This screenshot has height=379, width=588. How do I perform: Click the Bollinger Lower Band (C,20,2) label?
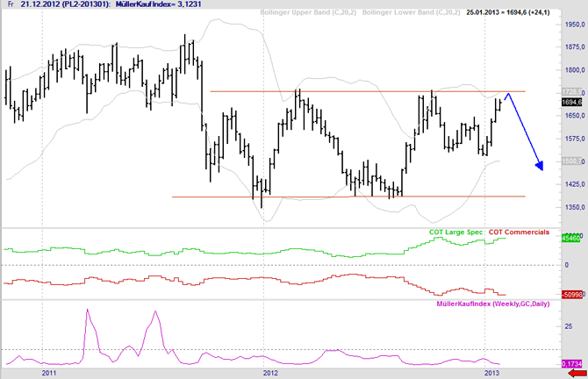coord(411,12)
